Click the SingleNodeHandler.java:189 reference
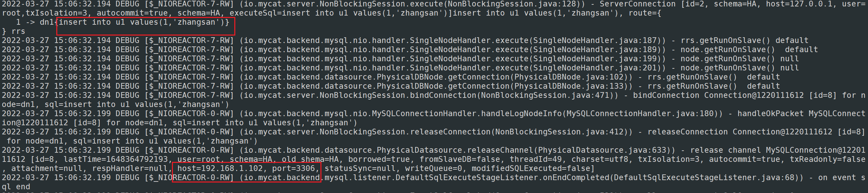Viewport: 868px width, 193px height. point(595,50)
